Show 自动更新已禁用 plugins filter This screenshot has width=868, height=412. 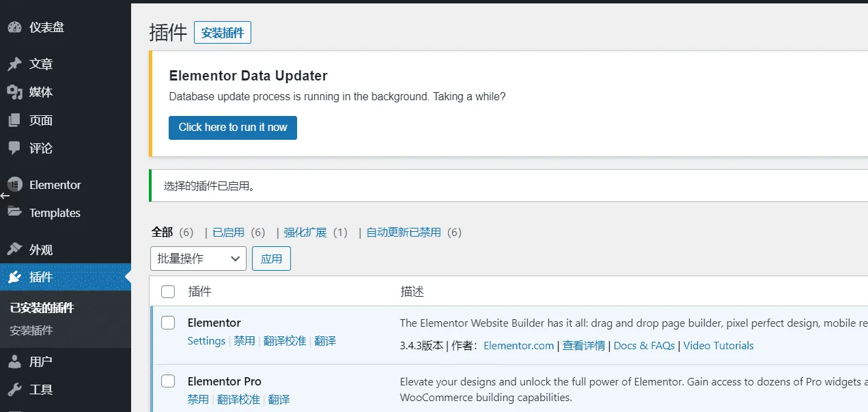tap(404, 233)
